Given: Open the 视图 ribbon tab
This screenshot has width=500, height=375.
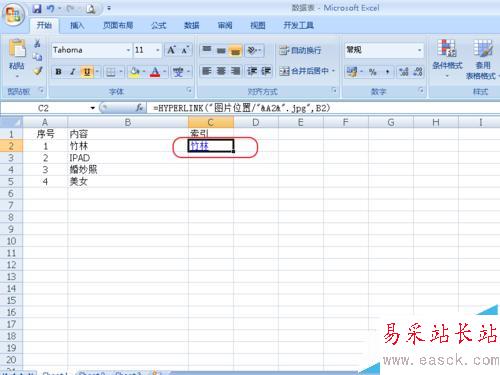Looking at the screenshot, I should click(x=257, y=25).
